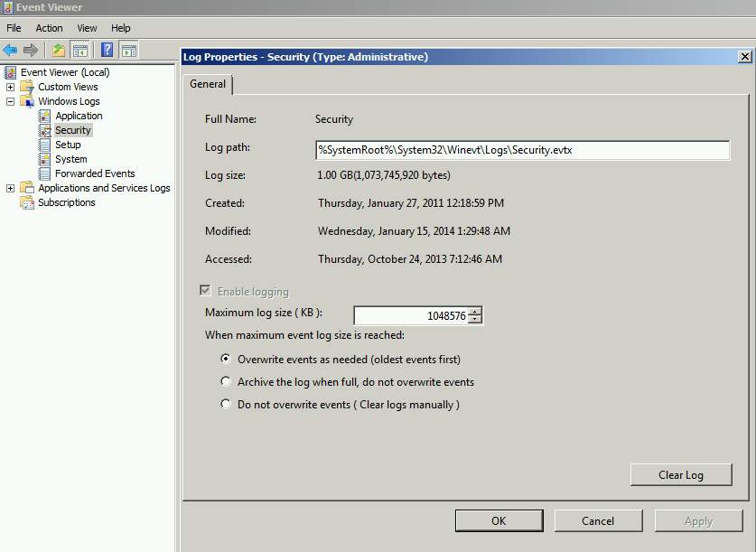The width and height of the screenshot is (756, 552).
Task: Expand the Custom Views tree node
Action: (11, 87)
